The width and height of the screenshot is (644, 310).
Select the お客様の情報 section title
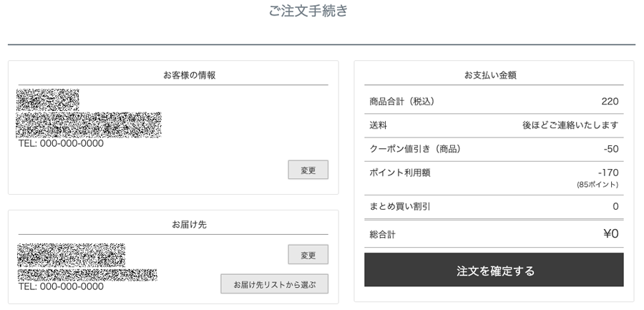(x=190, y=75)
